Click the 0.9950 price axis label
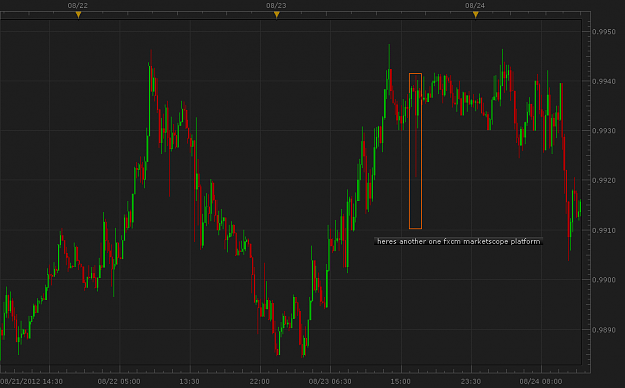The image size is (625, 388). [x=603, y=32]
